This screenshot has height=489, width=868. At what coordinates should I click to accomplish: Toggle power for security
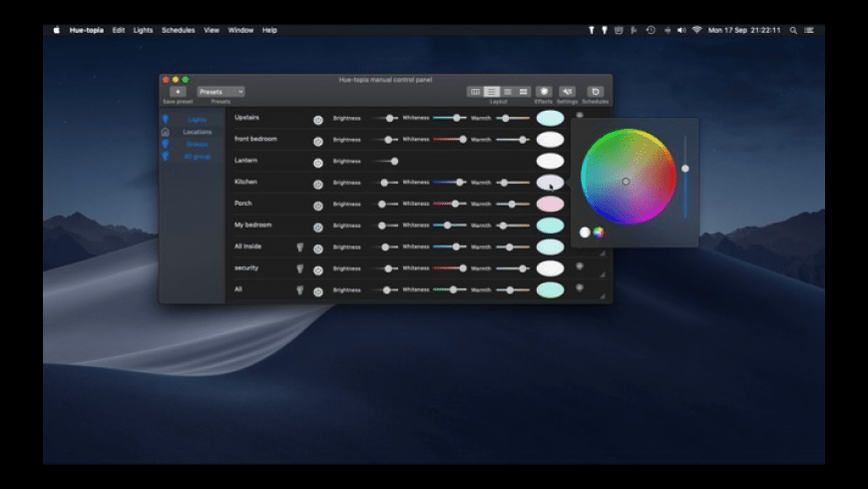[318, 270]
